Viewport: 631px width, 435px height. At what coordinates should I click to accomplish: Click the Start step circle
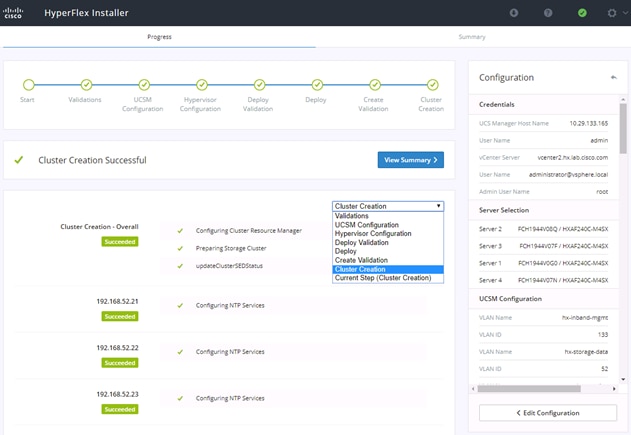(x=29, y=85)
